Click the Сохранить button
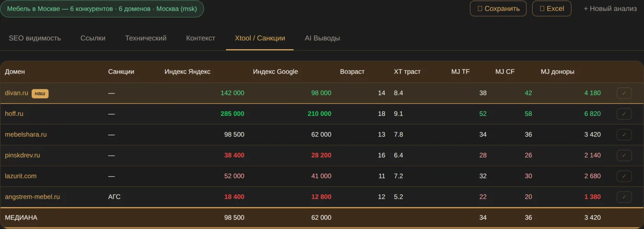Image resolution: width=644 pixels, height=229 pixels. point(498,9)
